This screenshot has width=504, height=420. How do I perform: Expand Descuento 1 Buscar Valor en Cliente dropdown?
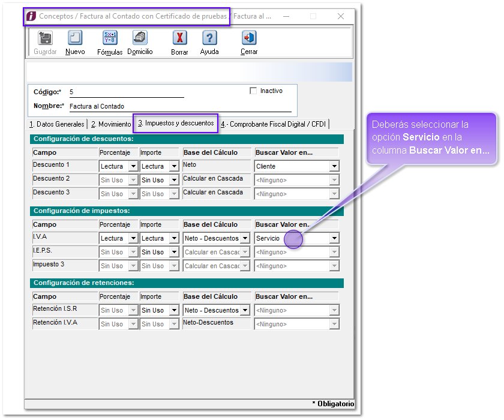[x=334, y=166]
